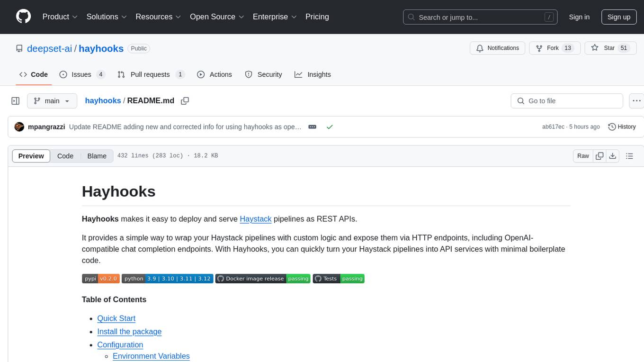Click the python versions badge
The width and height of the screenshot is (644, 362).
tap(167, 279)
